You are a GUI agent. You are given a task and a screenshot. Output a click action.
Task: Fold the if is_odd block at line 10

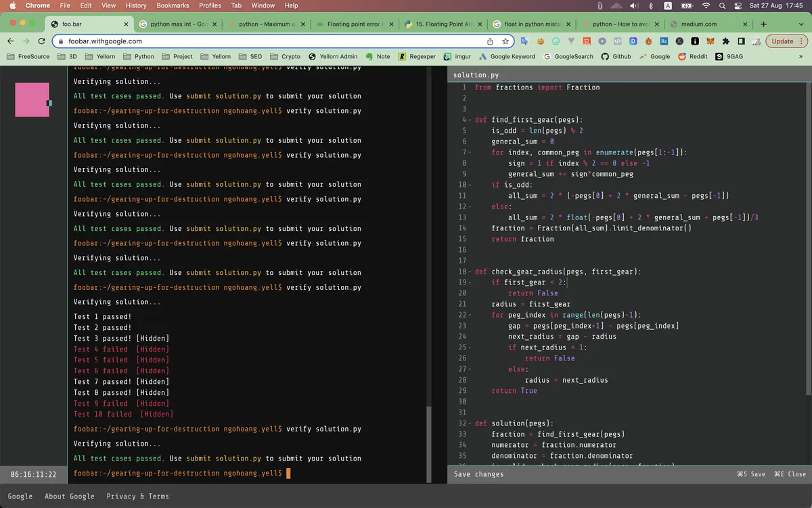[469, 185]
